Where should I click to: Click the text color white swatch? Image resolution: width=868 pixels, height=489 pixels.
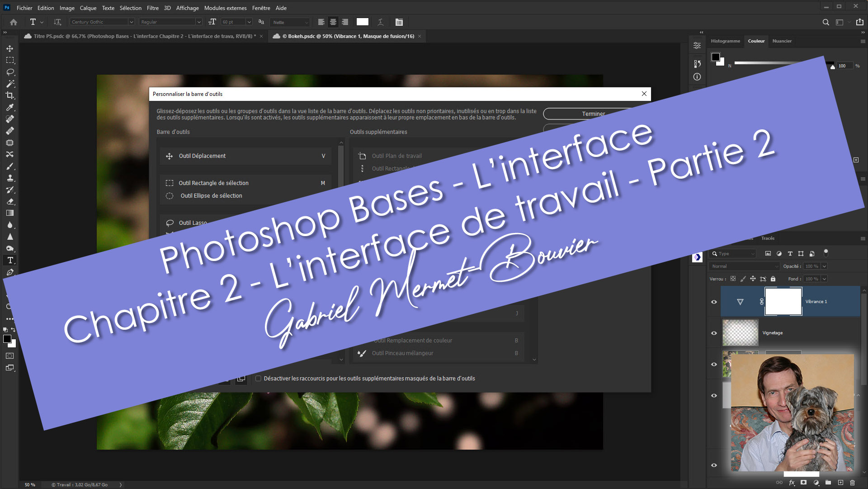pyautogui.click(x=362, y=22)
